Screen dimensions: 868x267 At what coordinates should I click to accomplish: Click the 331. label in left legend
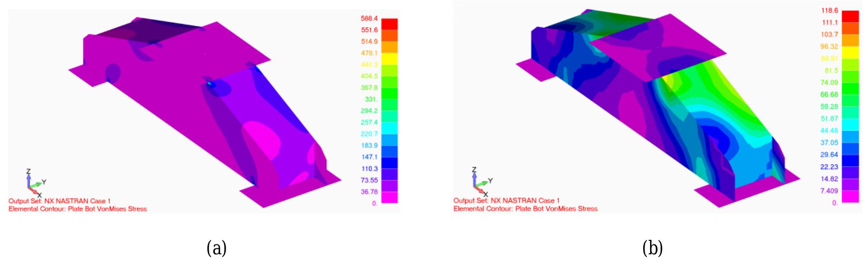[x=371, y=99]
